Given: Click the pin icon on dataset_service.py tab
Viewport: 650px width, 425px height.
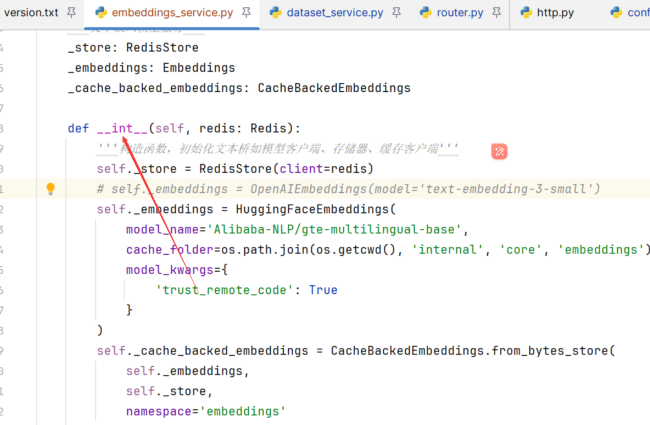Looking at the screenshot, I should pyautogui.click(x=396, y=13).
